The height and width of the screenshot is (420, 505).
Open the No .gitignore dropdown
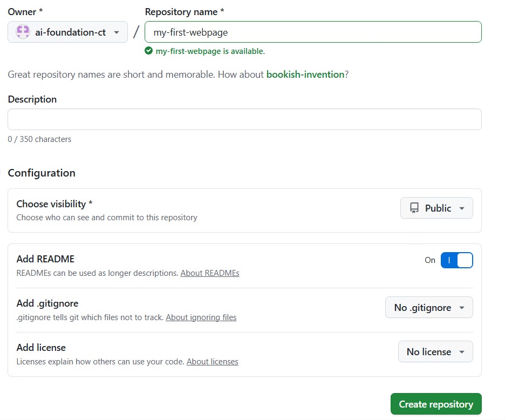click(429, 307)
